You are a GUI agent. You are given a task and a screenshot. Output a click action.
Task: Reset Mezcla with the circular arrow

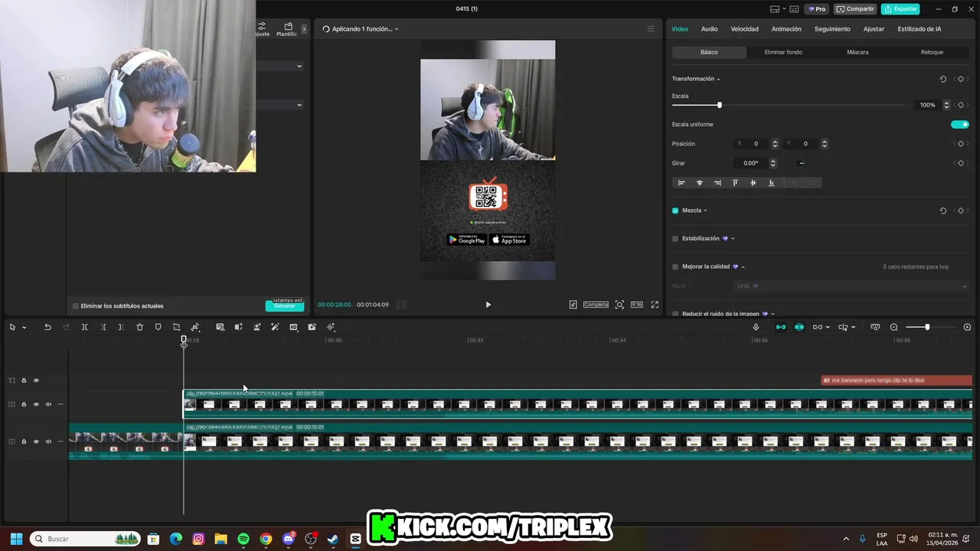click(x=942, y=210)
